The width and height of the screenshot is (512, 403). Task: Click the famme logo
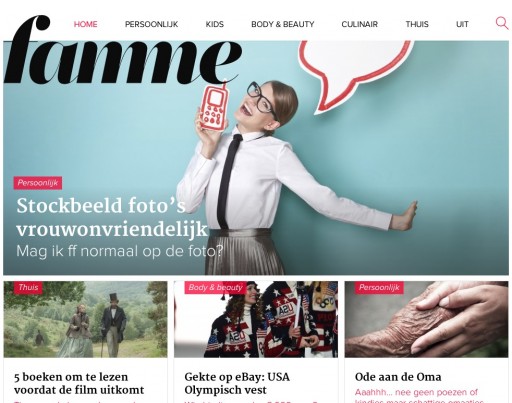[122, 49]
